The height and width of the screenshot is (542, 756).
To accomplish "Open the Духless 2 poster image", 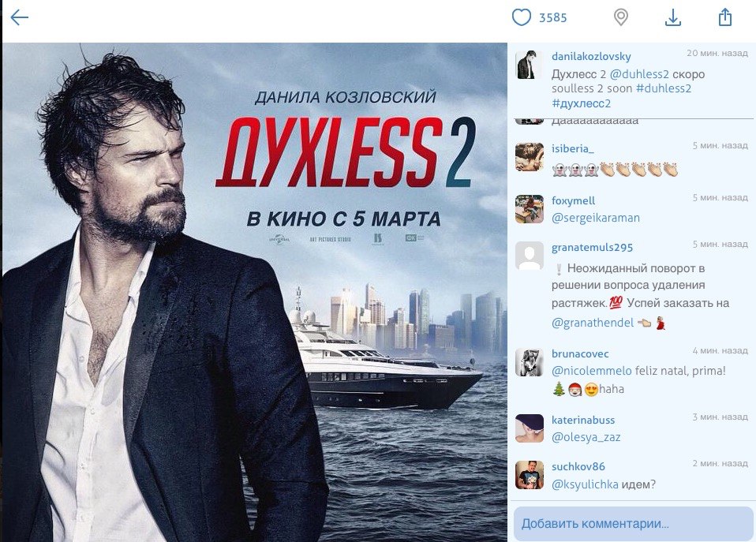I will [x=255, y=292].
